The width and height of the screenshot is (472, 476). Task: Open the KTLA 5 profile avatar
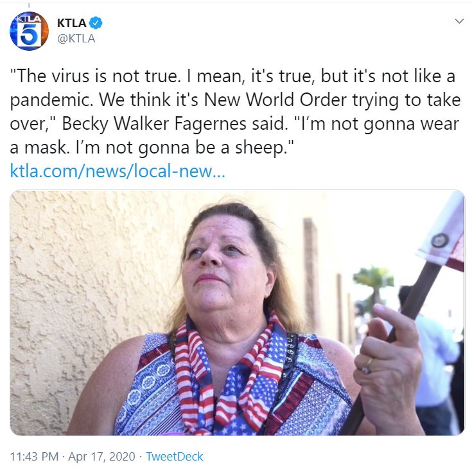click(x=29, y=31)
